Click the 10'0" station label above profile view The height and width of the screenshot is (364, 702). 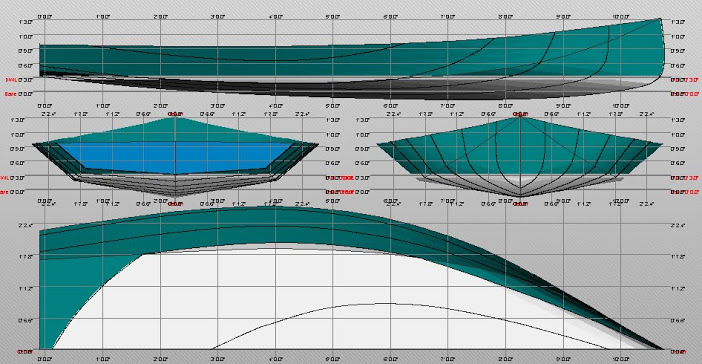(621, 17)
